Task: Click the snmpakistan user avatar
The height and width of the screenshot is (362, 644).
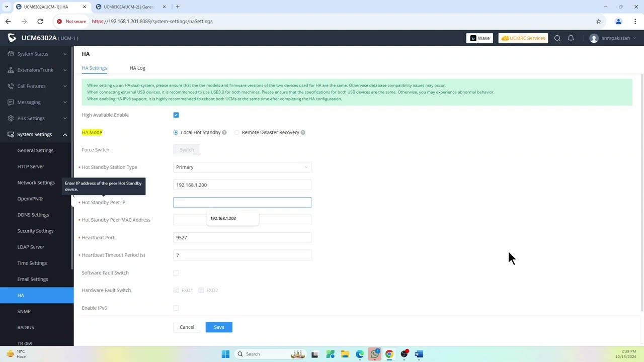Action: (594, 38)
